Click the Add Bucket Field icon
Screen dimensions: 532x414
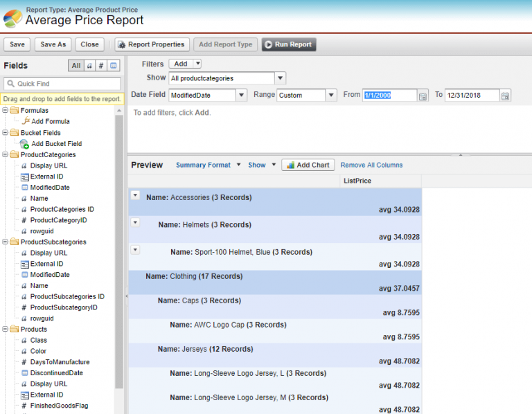24,143
